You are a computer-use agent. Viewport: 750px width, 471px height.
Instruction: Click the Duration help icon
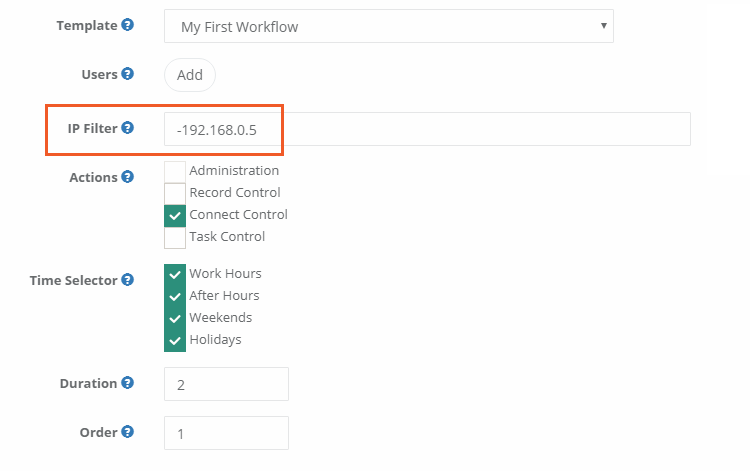click(x=127, y=382)
